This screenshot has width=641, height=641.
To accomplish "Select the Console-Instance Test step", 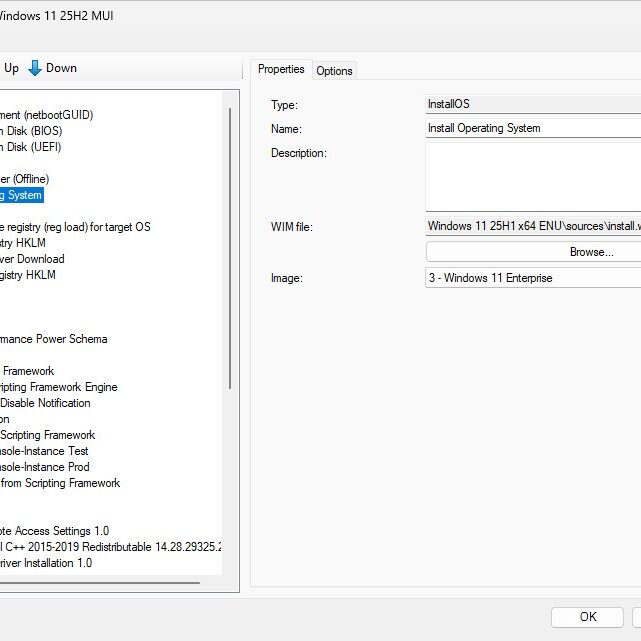I will (44, 451).
